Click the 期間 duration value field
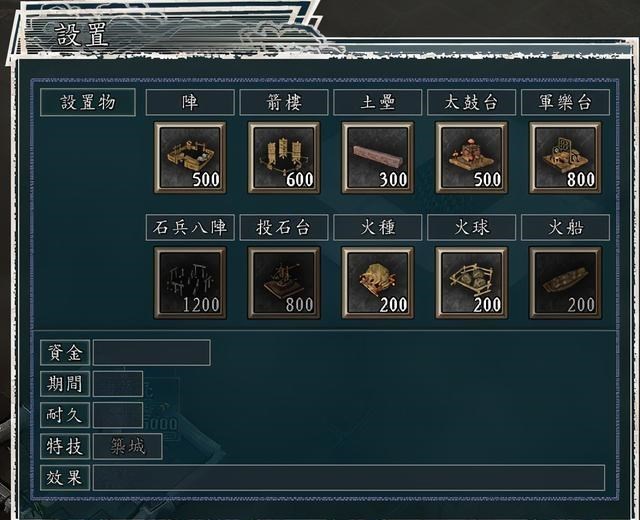 coord(118,384)
